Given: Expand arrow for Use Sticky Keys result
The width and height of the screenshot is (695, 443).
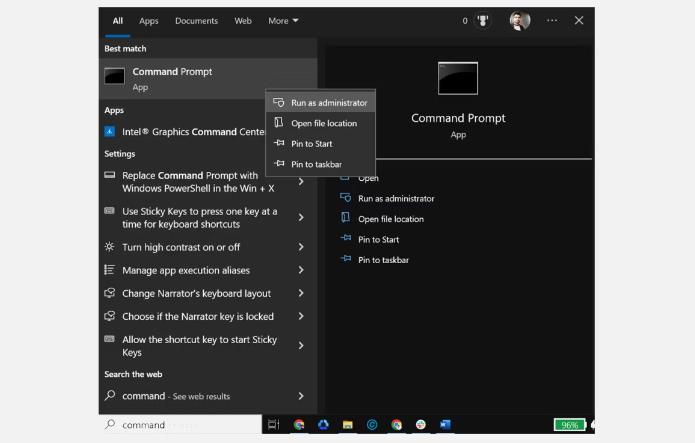Looking at the screenshot, I should (301, 217).
